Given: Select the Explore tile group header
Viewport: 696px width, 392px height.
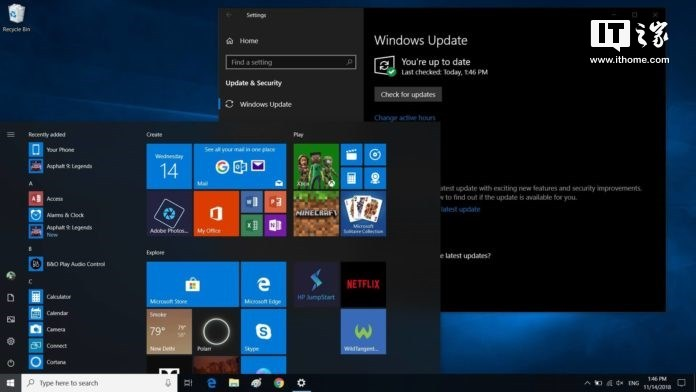Looking at the screenshot, I should [x=155, y=252].
